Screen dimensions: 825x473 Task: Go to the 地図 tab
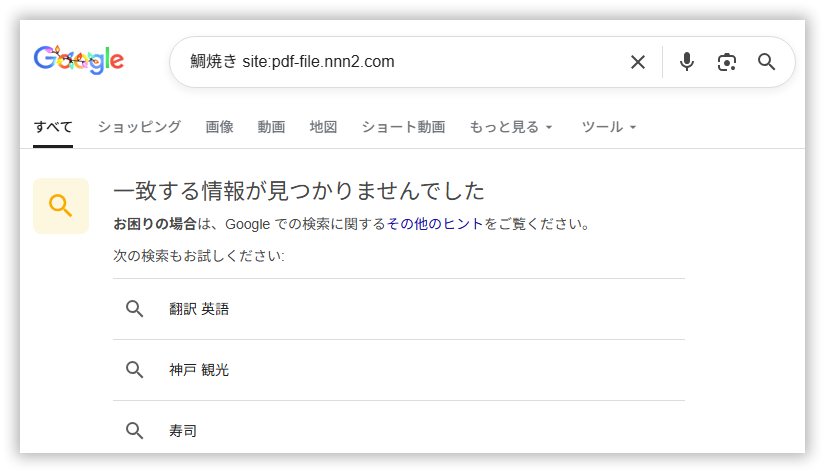coord(323,127)
